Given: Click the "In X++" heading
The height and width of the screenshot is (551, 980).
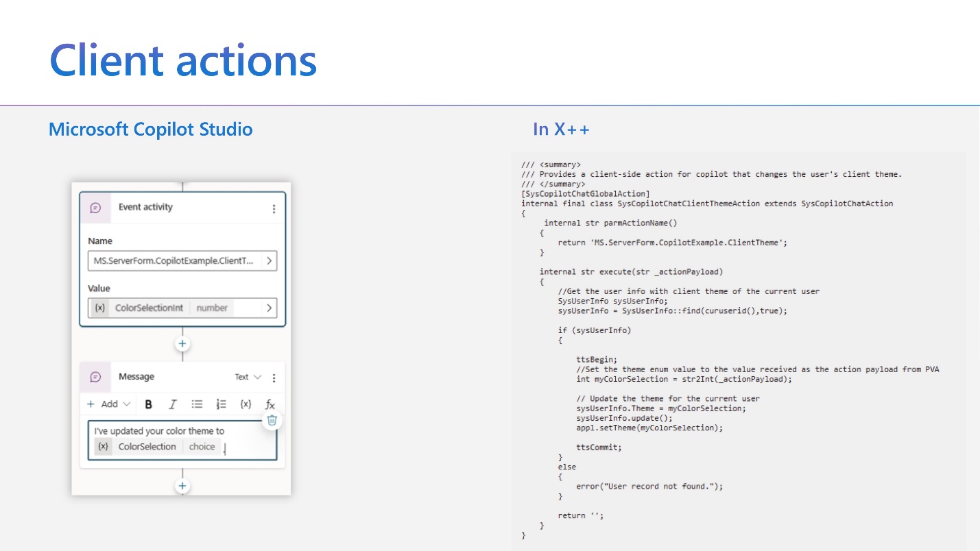Looking at the screenshot, I should point(561,129).
